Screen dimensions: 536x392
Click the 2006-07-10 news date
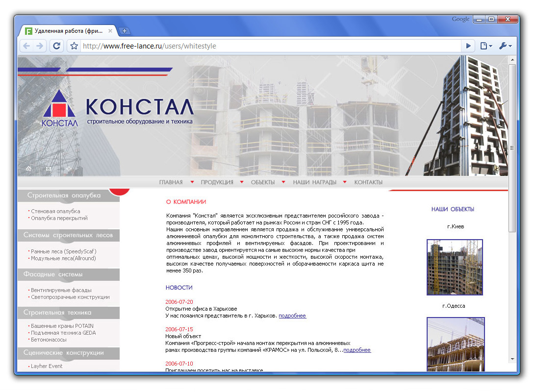(x=179, y=364)
